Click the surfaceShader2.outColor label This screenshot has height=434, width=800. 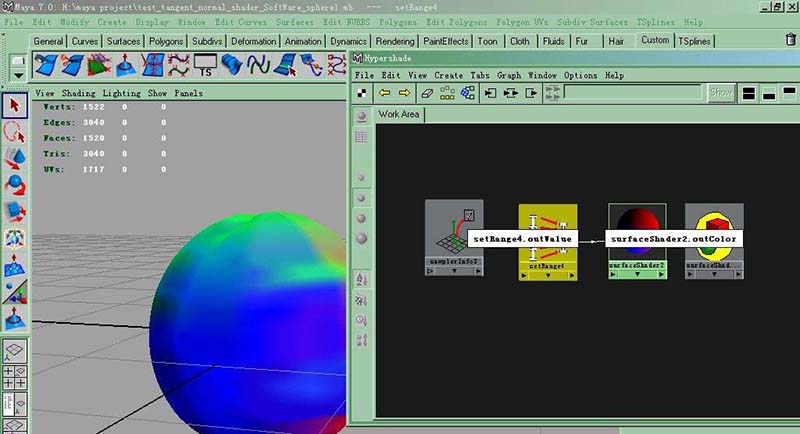click(x=673, y=239)
